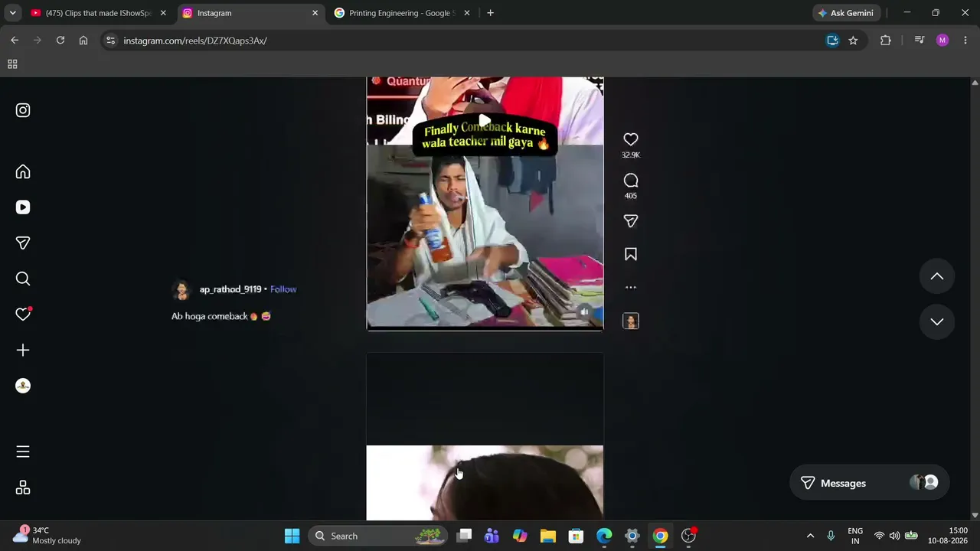Open the Chrome profile avatar menu
The height and width of the screenshot is (551, 980).
(x=942, y=41)
